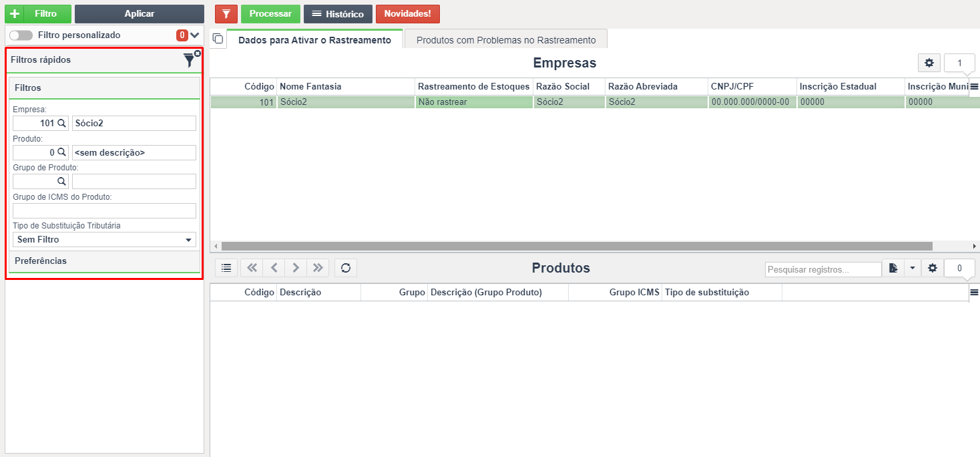Open Empresa search magnifier icon

[x=61, y=123]
